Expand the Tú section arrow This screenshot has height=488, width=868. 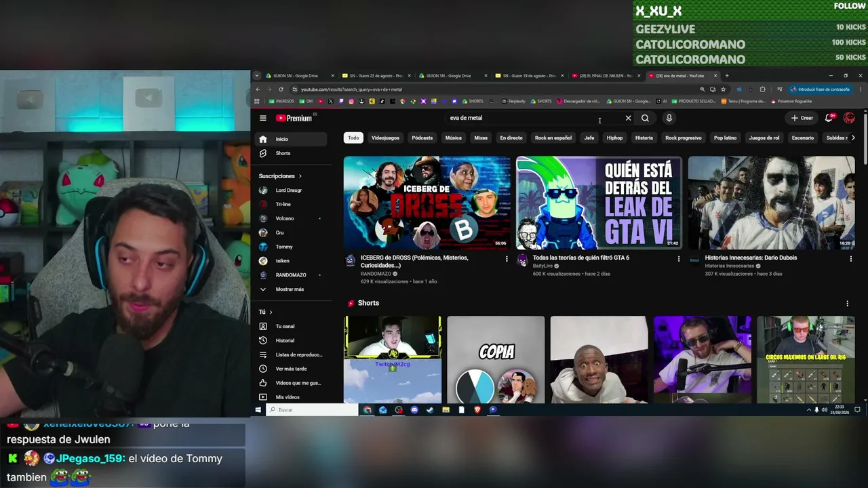(271, 312)
